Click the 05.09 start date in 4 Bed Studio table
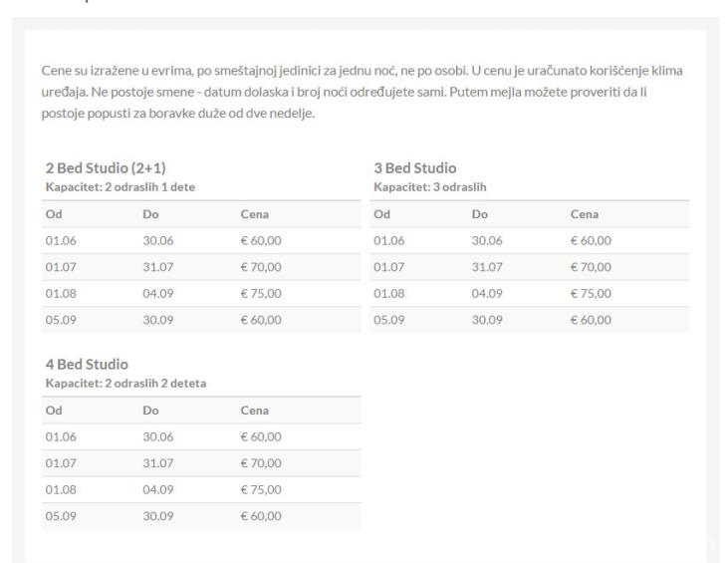 (61, 516)
